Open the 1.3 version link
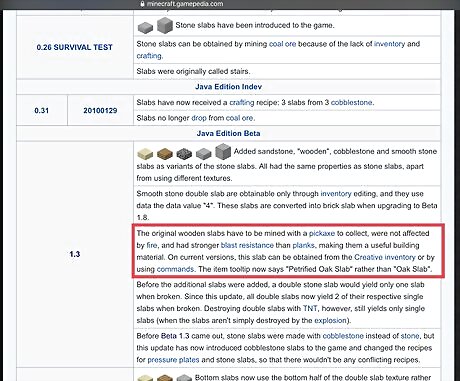 75,254
